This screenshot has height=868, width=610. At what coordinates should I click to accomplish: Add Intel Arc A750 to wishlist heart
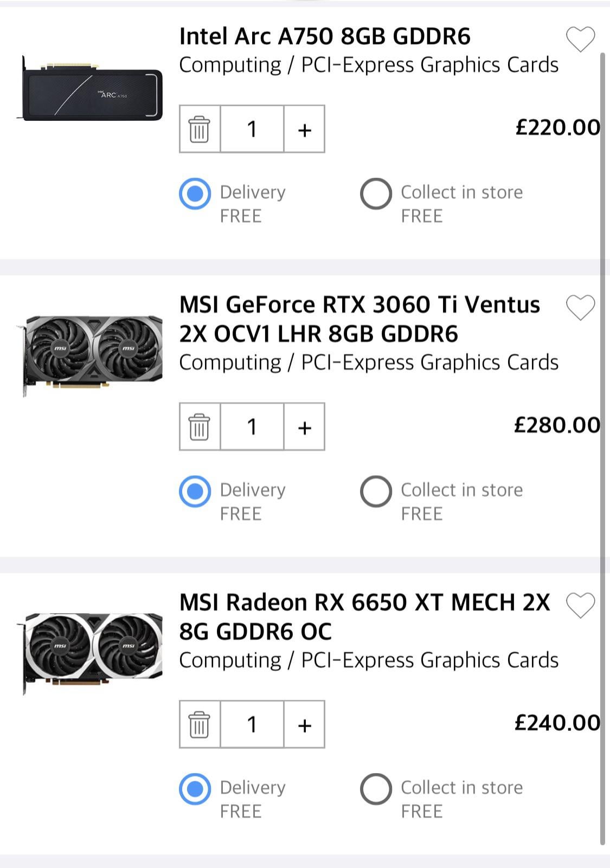click(x=580, y=39)
